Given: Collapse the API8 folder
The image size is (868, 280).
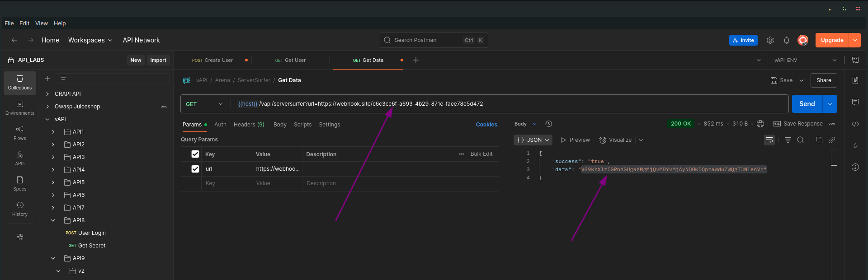Looking at the screenshot, I should tap(53, 220).
